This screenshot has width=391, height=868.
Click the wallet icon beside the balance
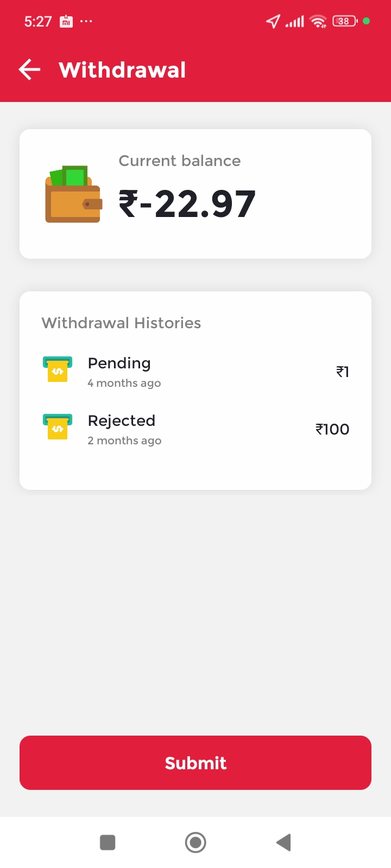tap(74, 194)
